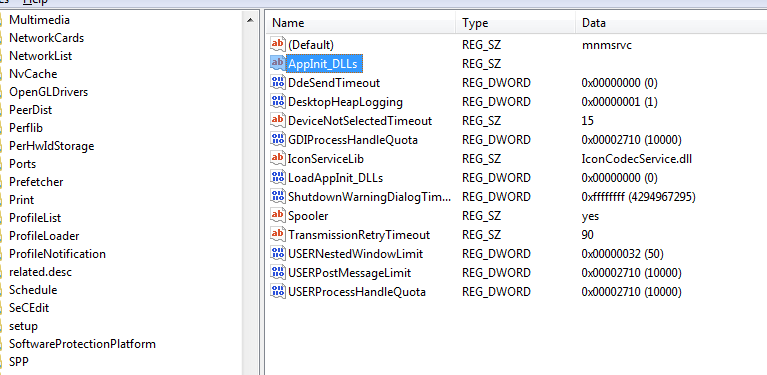Click the tree pane scroll-up arrow
The image size is (767, 375).
250,21
